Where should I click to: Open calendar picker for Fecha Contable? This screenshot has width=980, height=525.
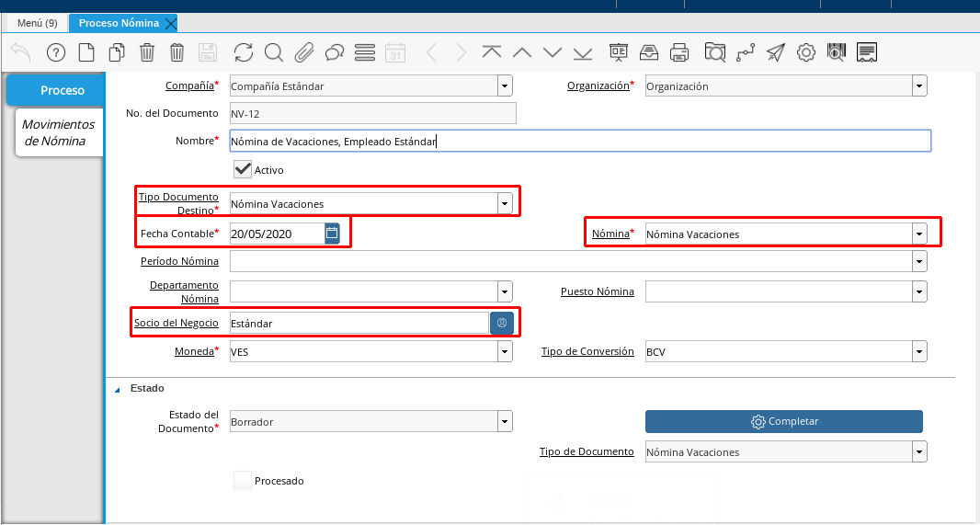coord(332,234)
